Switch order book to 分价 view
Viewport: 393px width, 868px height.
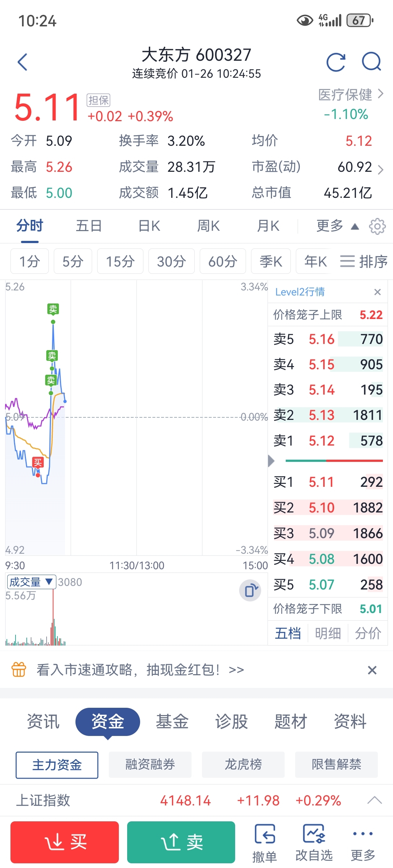368,633
